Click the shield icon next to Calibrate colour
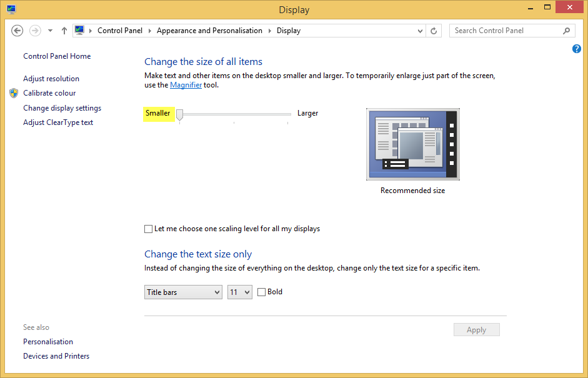This screenshot has height=378, width=588. (x=14, y=93)
